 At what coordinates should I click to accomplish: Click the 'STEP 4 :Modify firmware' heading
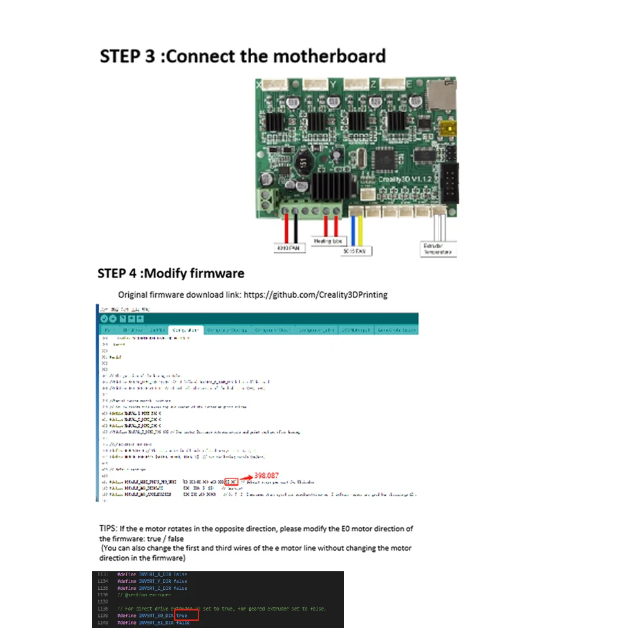click(x=171, y=273)
